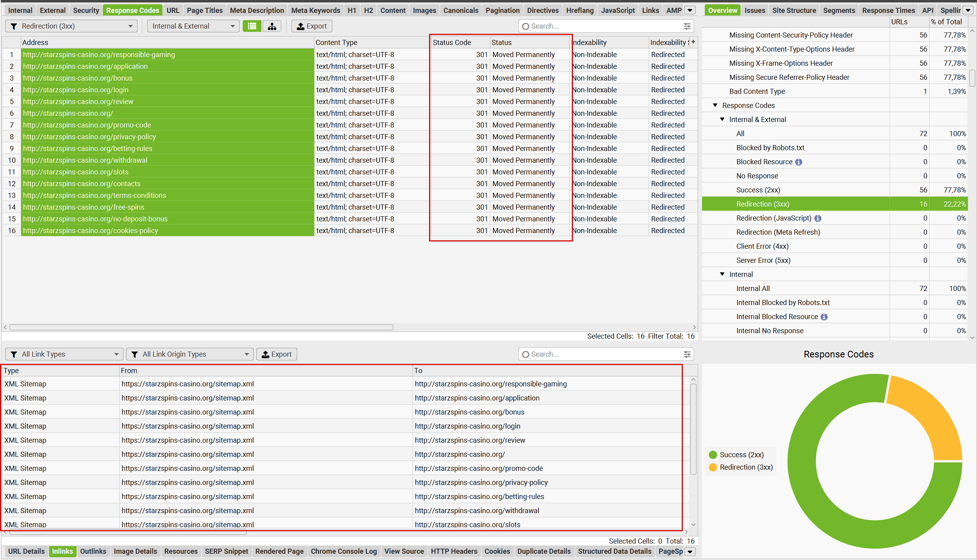This screenshot has height=560, width=977.
Task: Switch to the Page Titles tab
Action: click(x=205, y=11)
